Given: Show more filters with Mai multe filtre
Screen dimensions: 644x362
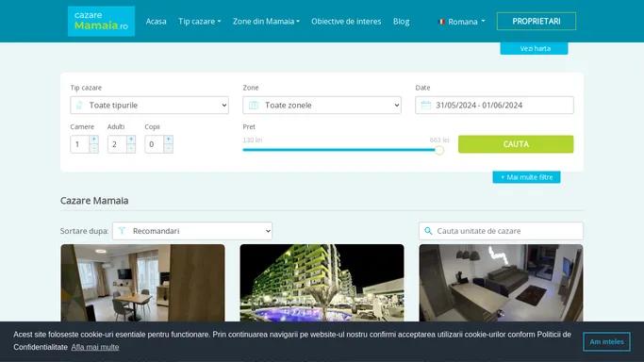Looking at the screenshot, I should click(x=526, y=177).
